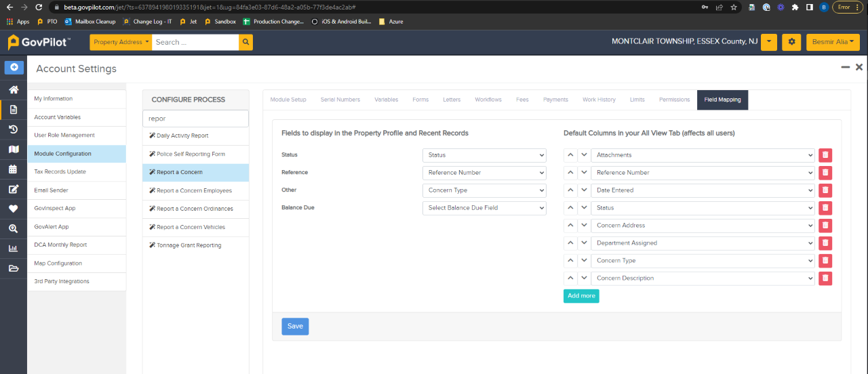868x374 pixels.
Task: Open the history icon in left sidebar
Action: (x=14, y=129)
